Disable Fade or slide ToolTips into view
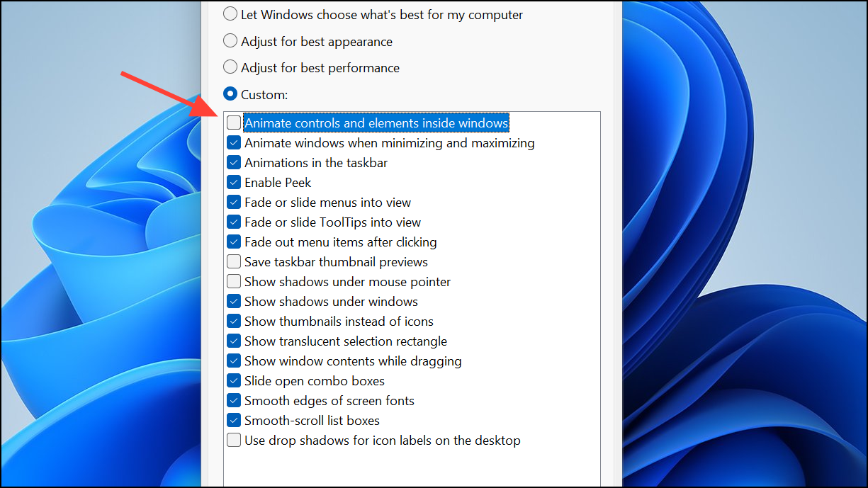The image size is (868, 488). (234, 222)
